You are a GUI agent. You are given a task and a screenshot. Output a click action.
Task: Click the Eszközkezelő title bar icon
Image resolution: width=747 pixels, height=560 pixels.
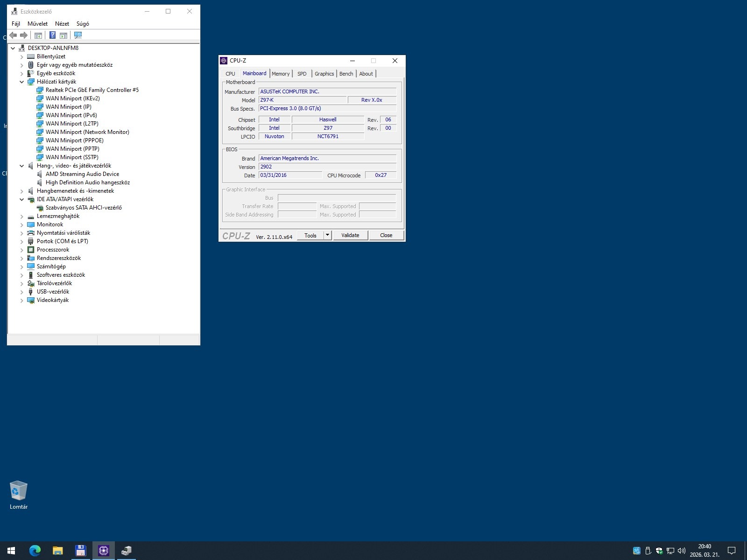(14, 11)
